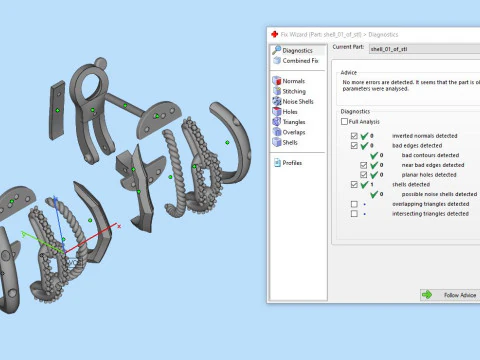Click the Follow Advice button

(450, 295)
